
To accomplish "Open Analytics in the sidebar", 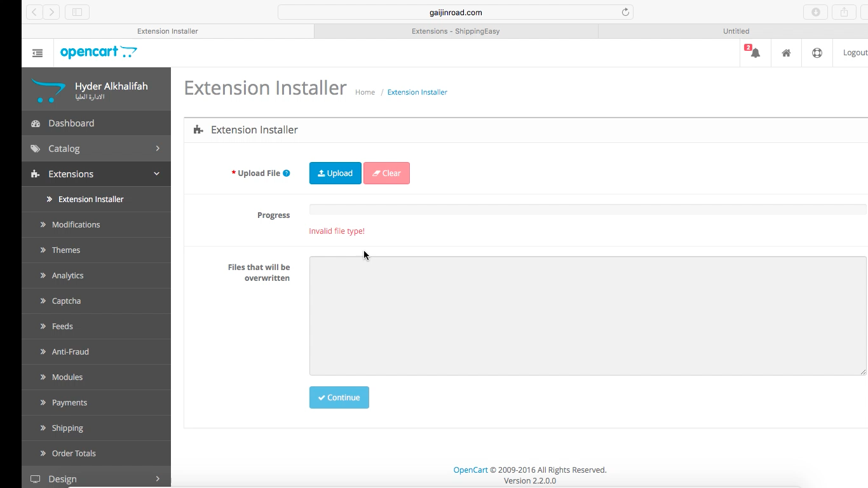I will [96, 276].
